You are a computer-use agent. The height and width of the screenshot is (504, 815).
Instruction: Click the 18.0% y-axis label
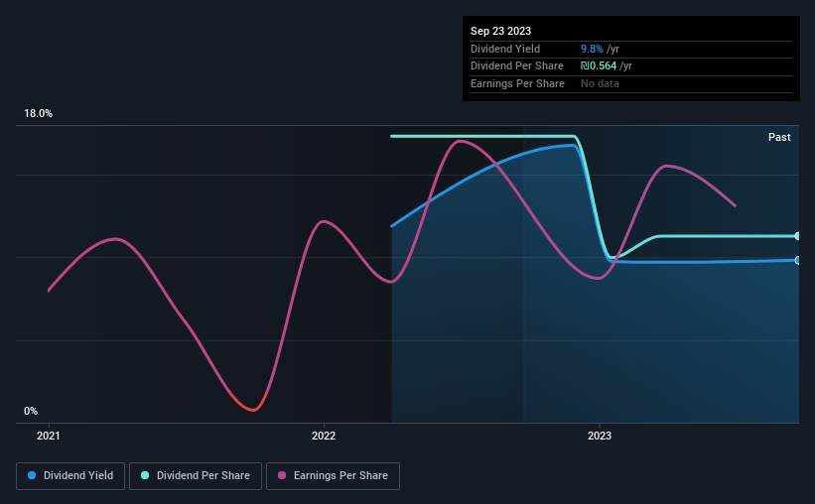[38, 113]
